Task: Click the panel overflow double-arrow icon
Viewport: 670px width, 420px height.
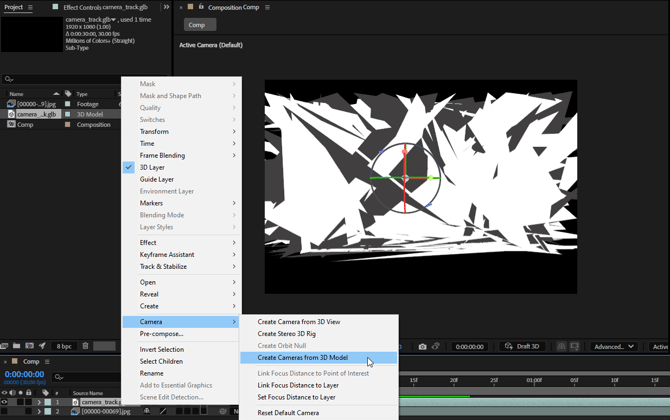Action: pos(166,7)
